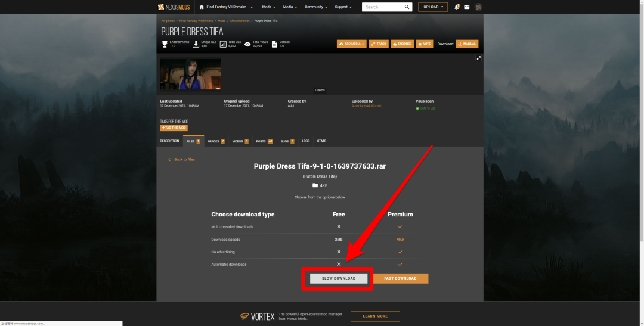Switch to the Posts tab
Image resolution: width=644 pixels, height=326 pixels.
(264, 141)
